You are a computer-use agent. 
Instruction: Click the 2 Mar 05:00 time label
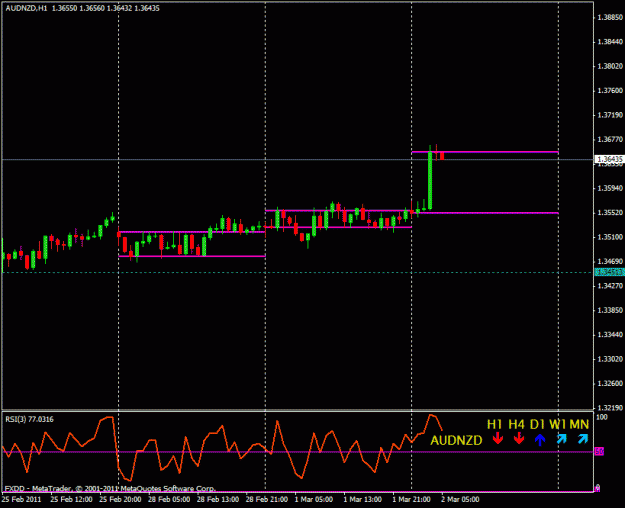coord(460,499)
